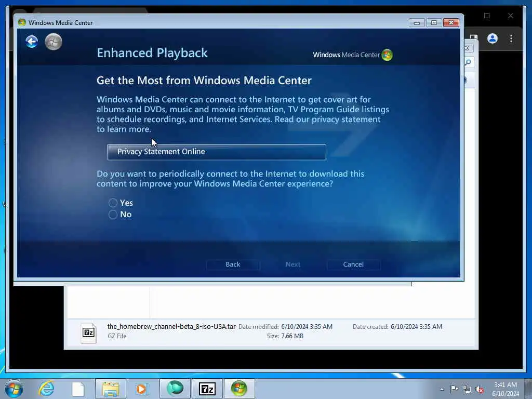Open the blank document taskbar icon
This screenshot has height=399, width=532.
(x=78, y=389)
